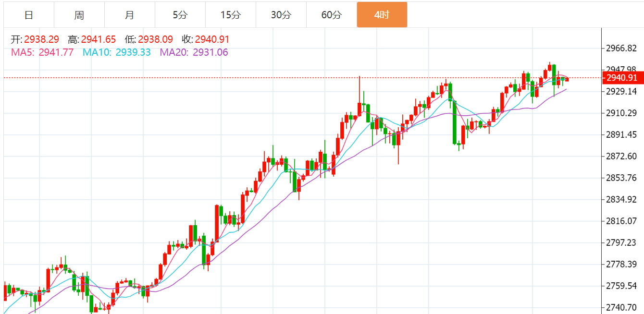Image resolution: width=644 pixels, height=314 pixels.
Task: Click the 2740.70 price axis label
Action: pos(621,307)
